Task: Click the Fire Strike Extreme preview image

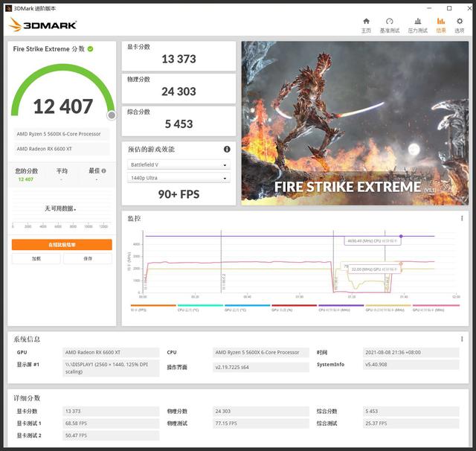Action: [x=355, y=124]
